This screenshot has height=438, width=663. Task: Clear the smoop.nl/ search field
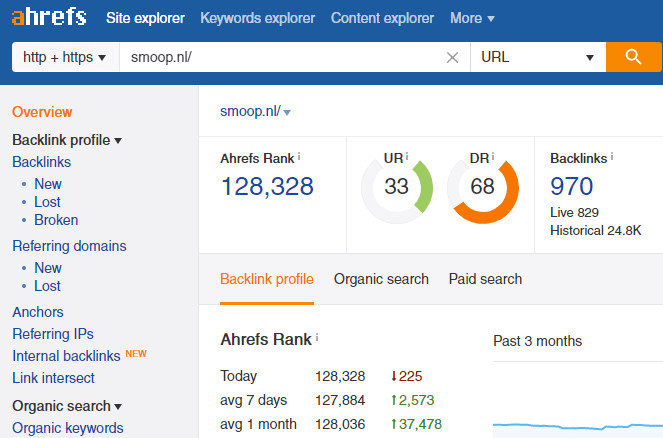click(x=452, y=57)
